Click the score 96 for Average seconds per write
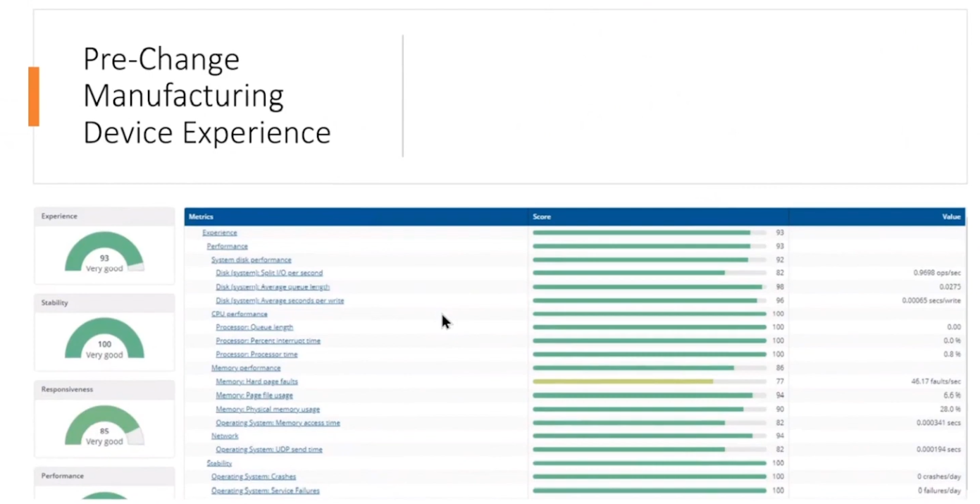Screen dimensions: 980x504 (x=780, y=300)
